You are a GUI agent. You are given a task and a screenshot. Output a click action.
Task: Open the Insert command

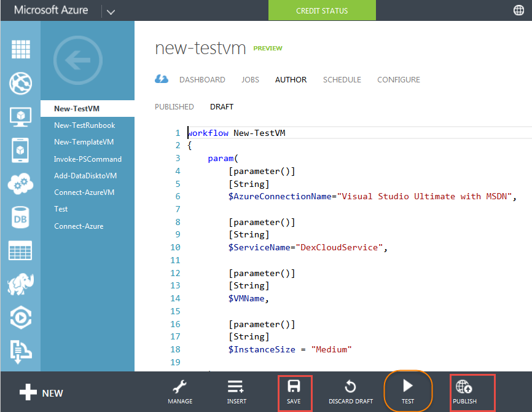coord(237,392)
